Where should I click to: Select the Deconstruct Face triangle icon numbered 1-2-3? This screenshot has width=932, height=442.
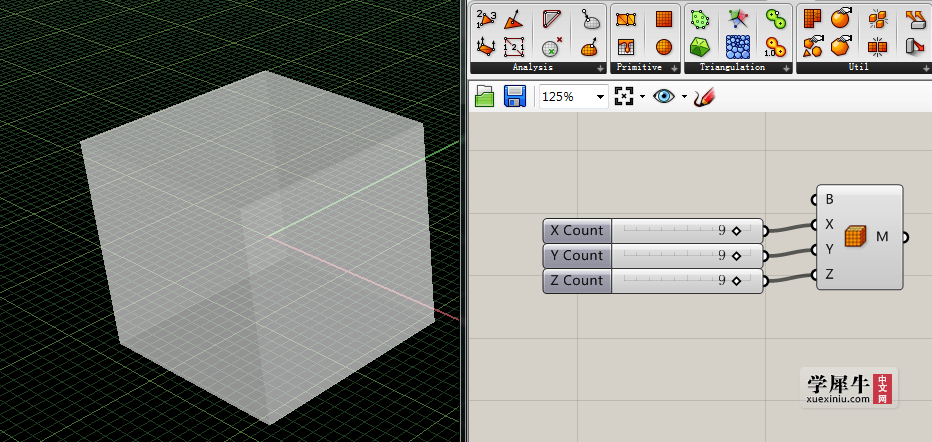[x=486, y=20]
